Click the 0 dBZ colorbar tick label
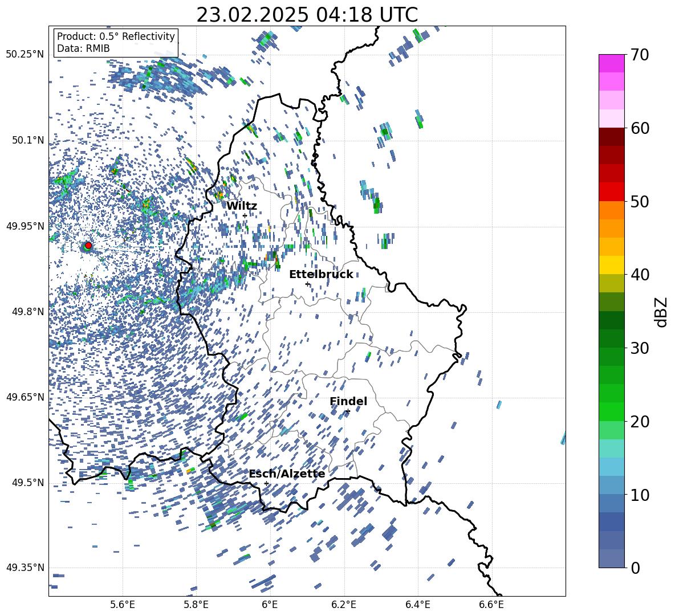675x616 pixels. (x=635, y=568)
